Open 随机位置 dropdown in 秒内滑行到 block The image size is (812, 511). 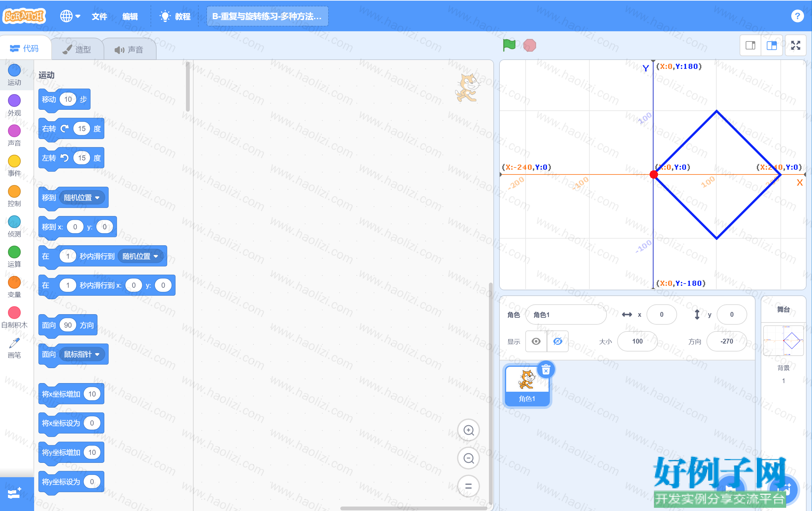pos(141,256)
